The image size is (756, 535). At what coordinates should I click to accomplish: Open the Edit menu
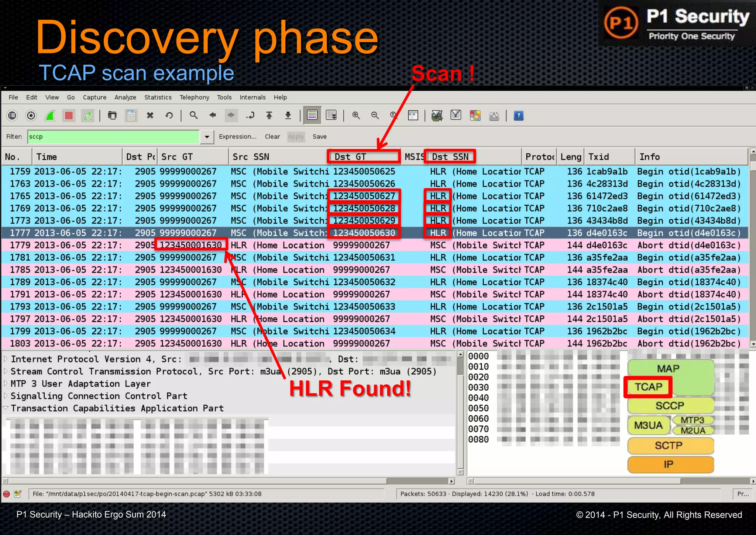pos(32,97)
